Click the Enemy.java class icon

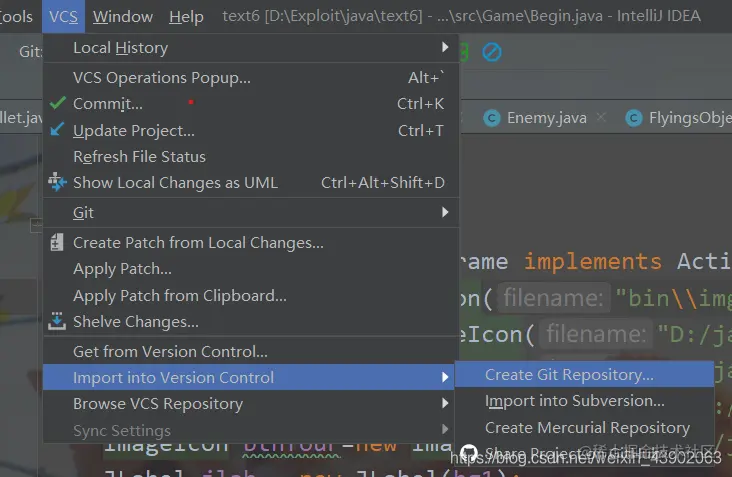coord(491,118)
